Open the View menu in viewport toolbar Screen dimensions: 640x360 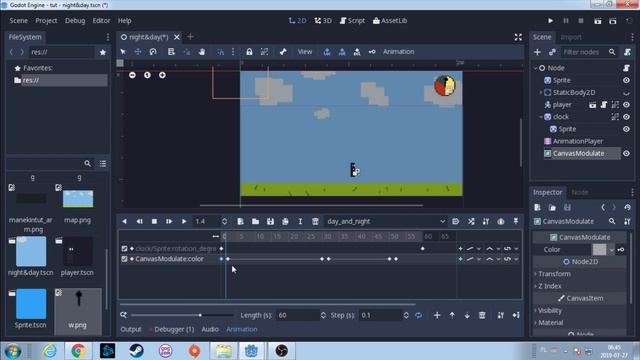click(304, 52)
